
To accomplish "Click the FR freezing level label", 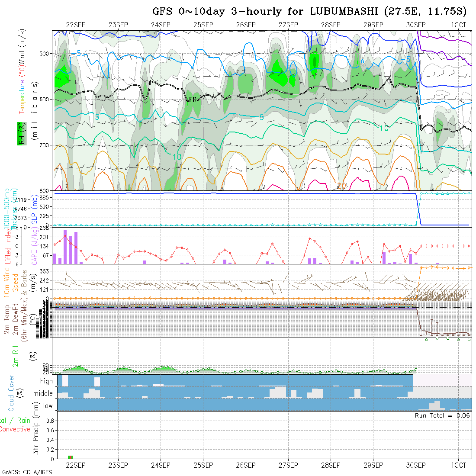I will (192, 99).
